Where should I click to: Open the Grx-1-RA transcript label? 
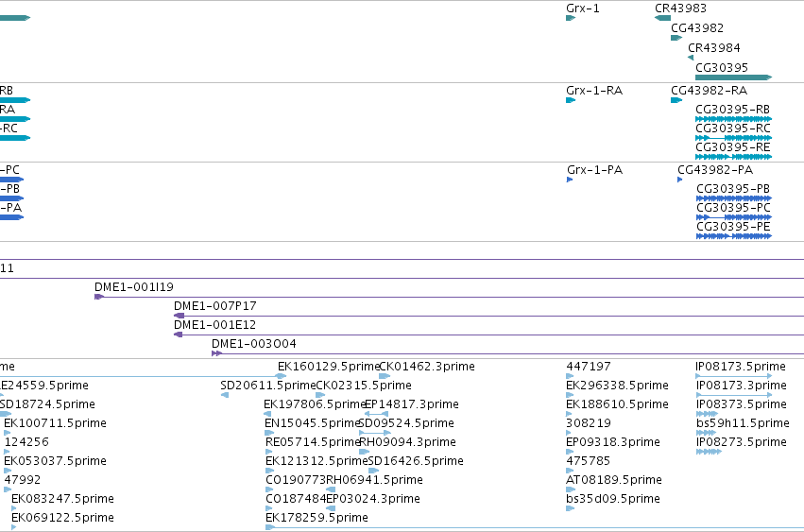[594, 91]
